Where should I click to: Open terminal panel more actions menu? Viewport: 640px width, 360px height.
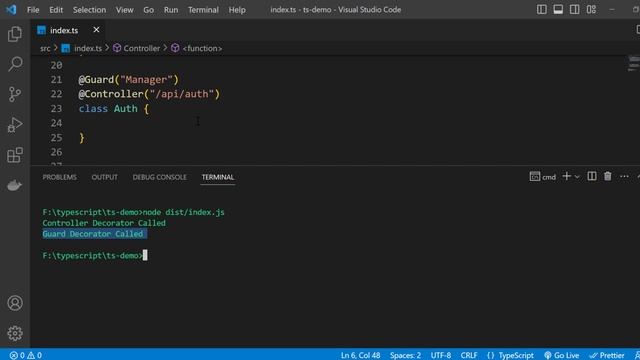point(624,177)
